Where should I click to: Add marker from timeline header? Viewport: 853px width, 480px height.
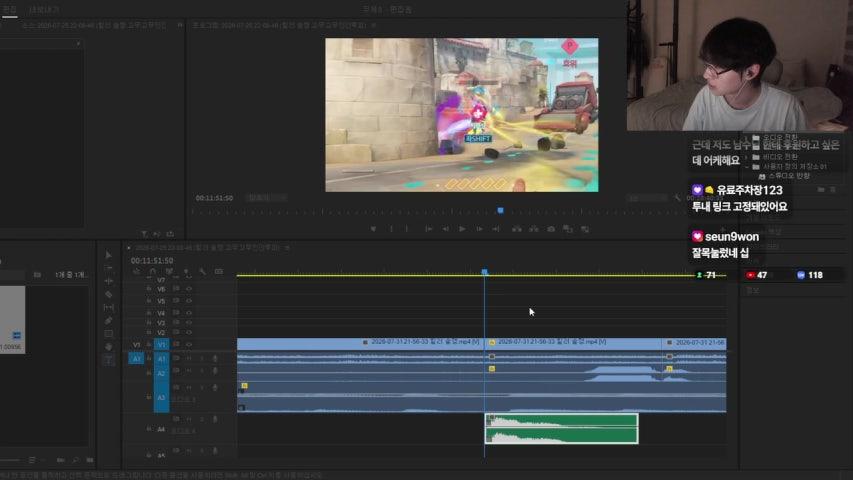coord(186,271)
